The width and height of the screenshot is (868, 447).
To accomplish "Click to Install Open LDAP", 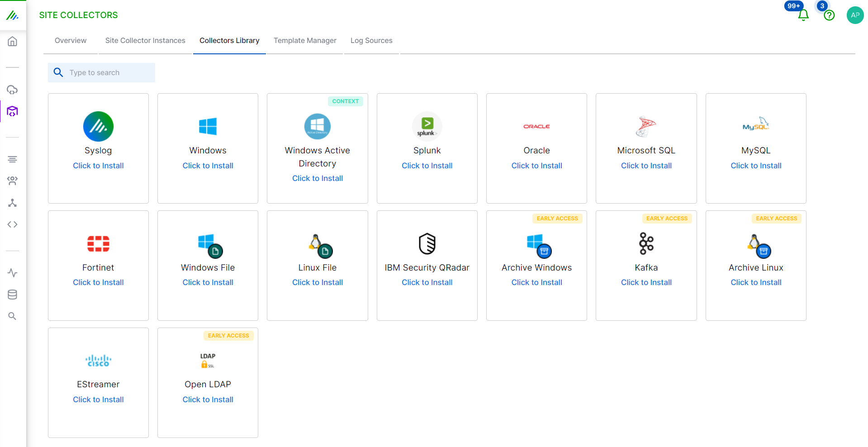I will coord(208,399).
